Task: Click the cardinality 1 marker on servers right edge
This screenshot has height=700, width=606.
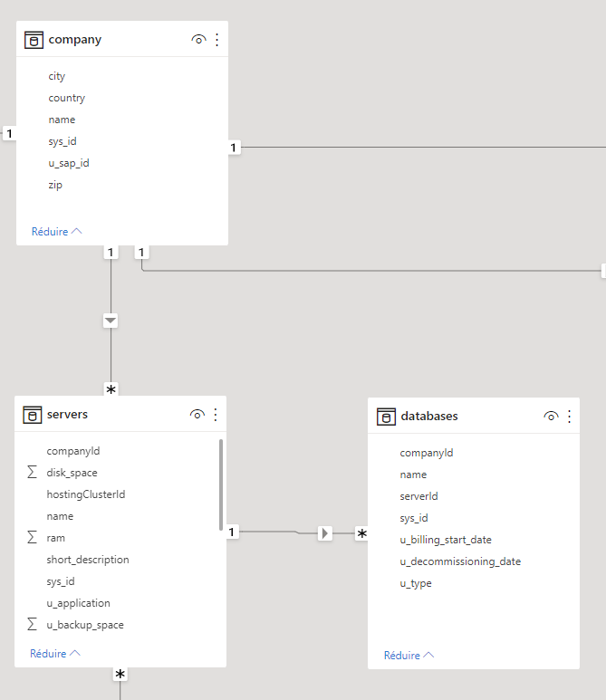Action: 231,532
